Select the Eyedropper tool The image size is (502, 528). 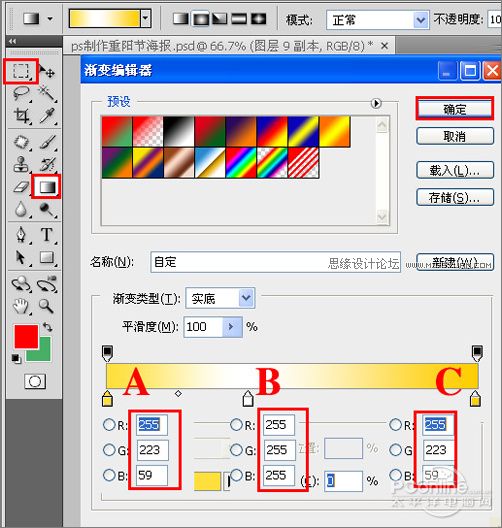tap(47, 116)
